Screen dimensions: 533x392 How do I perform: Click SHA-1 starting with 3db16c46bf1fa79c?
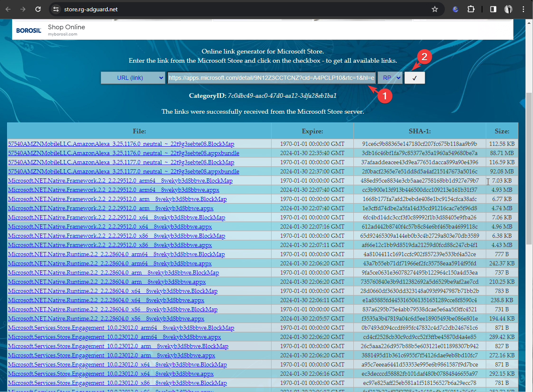[420, 153]
